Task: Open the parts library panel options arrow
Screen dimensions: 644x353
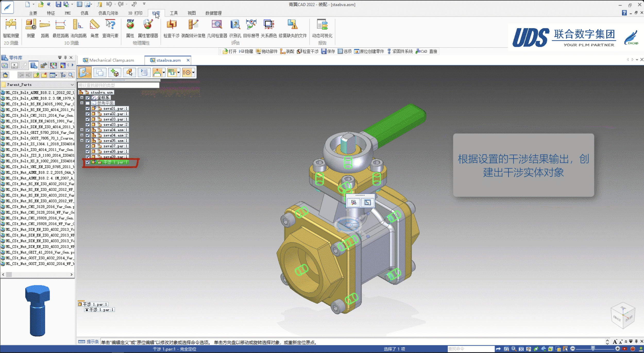Action: (60, 57)
